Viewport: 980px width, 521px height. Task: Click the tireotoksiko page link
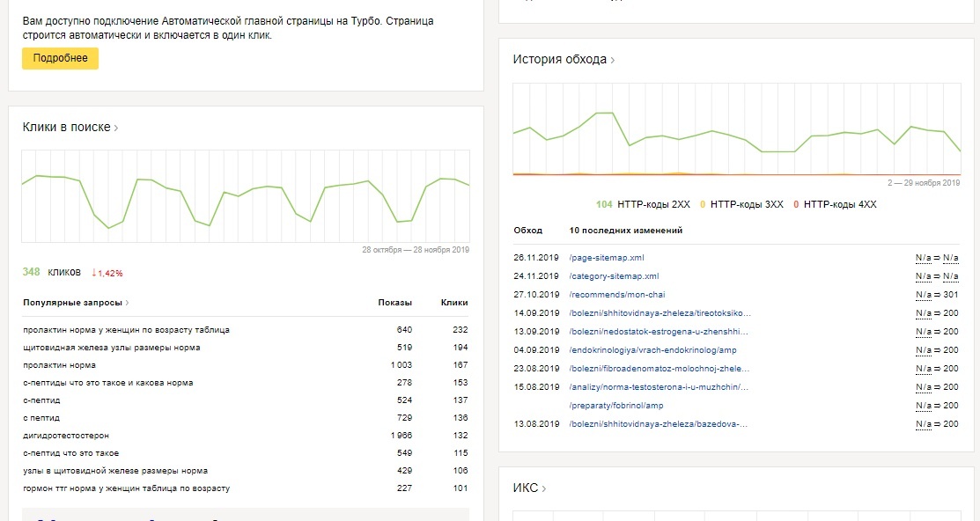click(660, 313)
